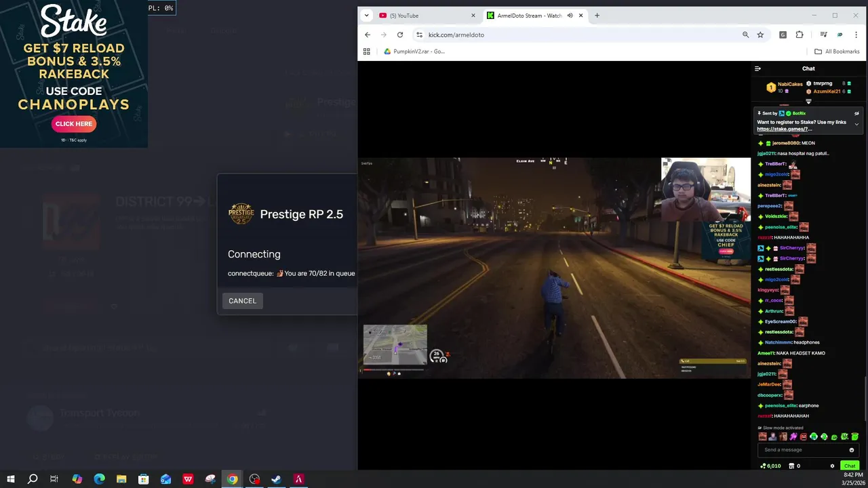Open Chrome zoom magnifier icon
Screen dimensions: 868x488
pyautogui.click(x=745, y=35)
